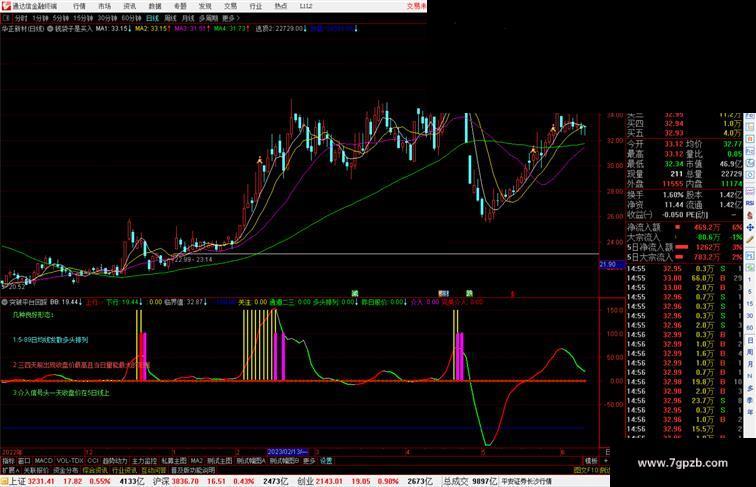Switch chart period to 分时

pyautogui.click(x=21, y=18)
